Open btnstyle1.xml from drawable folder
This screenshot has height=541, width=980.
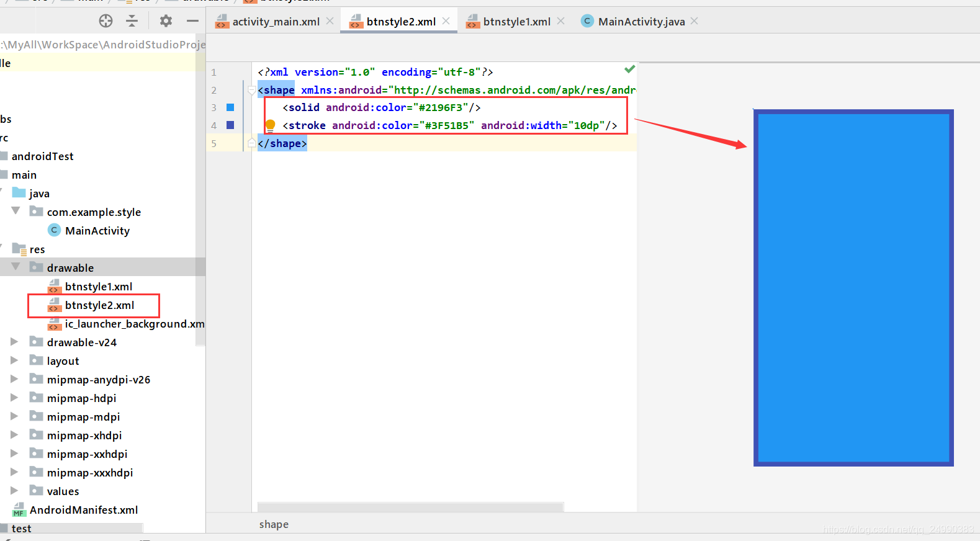point(99,287)
